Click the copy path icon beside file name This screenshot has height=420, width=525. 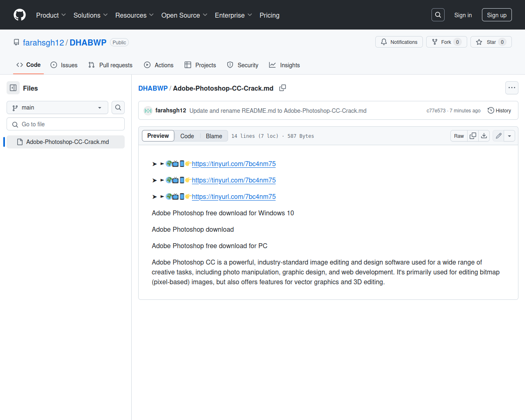(283, 88)
